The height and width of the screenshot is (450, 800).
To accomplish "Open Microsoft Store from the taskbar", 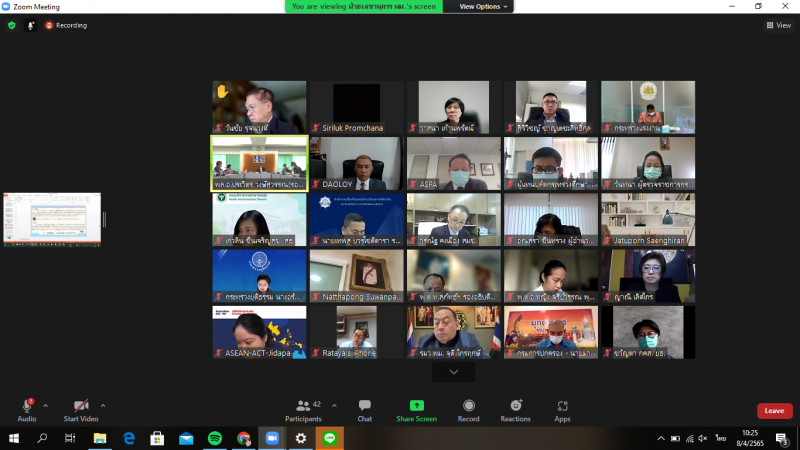I will (157, 438).
